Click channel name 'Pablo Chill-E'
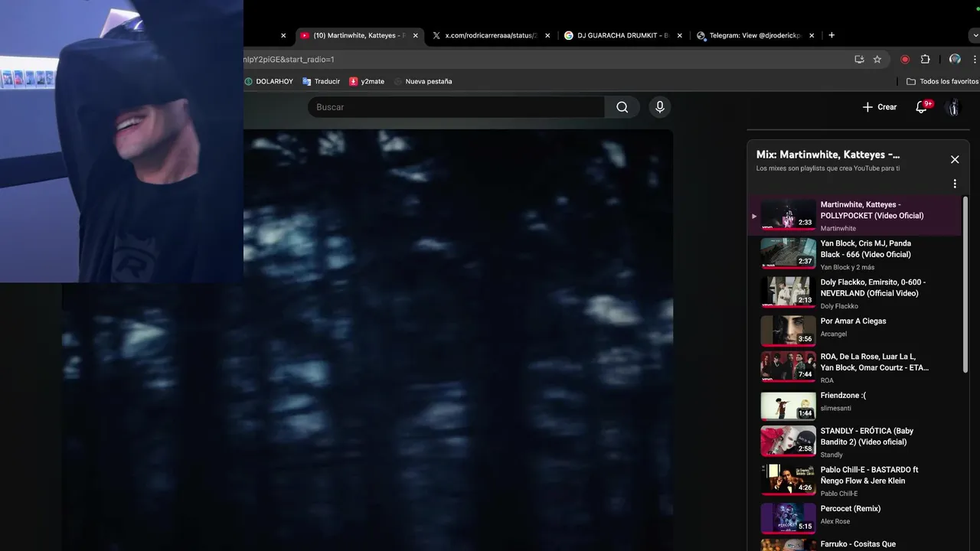 coord(839,494)
